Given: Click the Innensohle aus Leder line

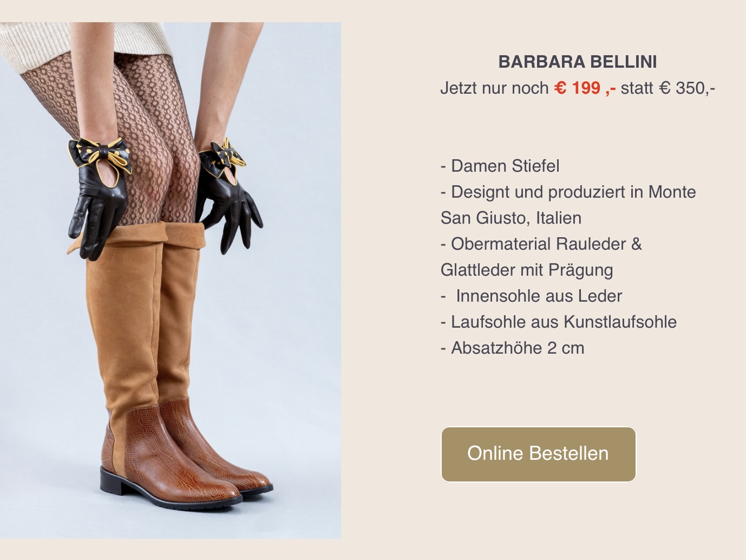Looking at the screenshot, I should [531, 296].
